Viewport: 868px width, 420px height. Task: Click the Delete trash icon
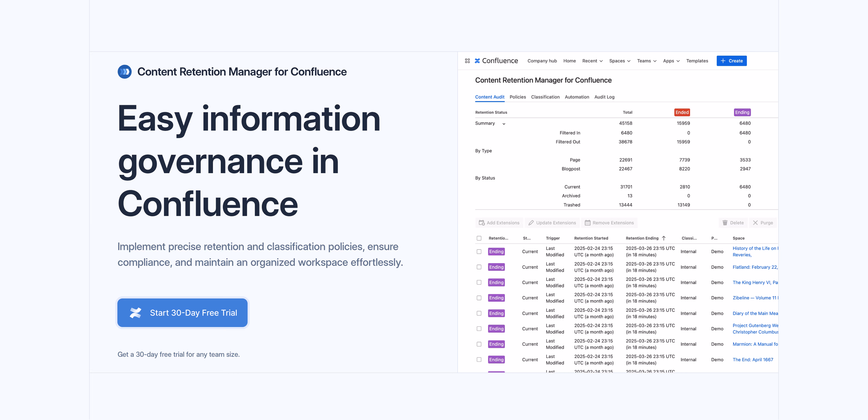(725, 223)
